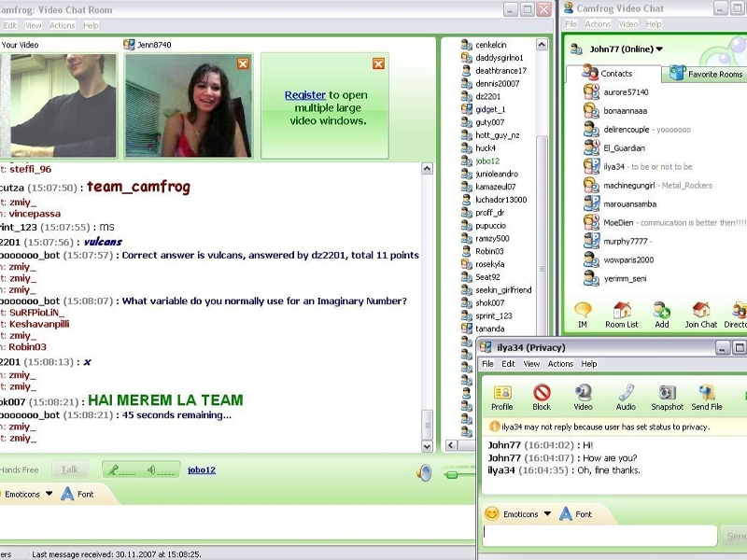Image resolution: width=747 pixels, height=560 pixels.
Task: Open the Font tool in the ilya34 window
Action: (x=575, y=514)
